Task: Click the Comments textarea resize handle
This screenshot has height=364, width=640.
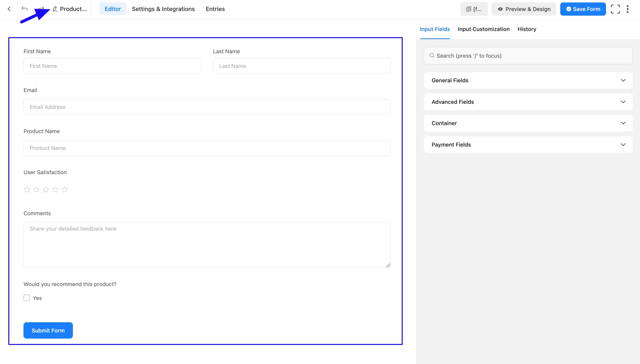Action: pos(388,265)
